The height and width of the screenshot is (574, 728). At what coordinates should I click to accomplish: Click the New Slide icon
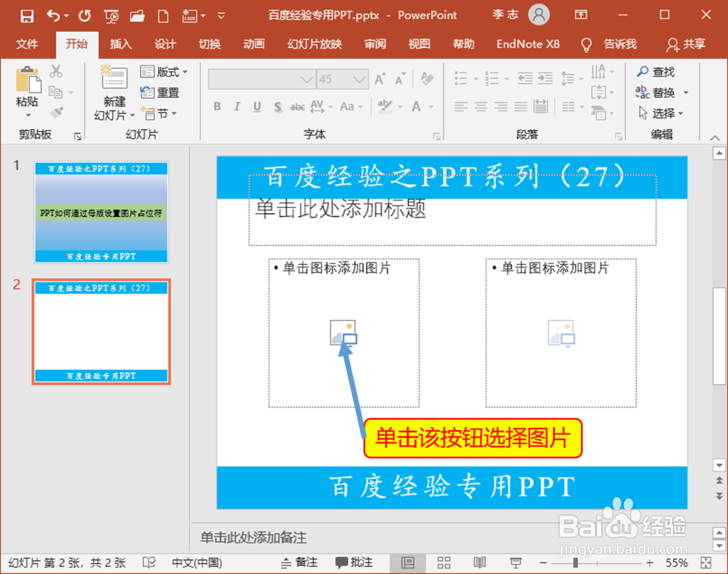coord(114,77)
